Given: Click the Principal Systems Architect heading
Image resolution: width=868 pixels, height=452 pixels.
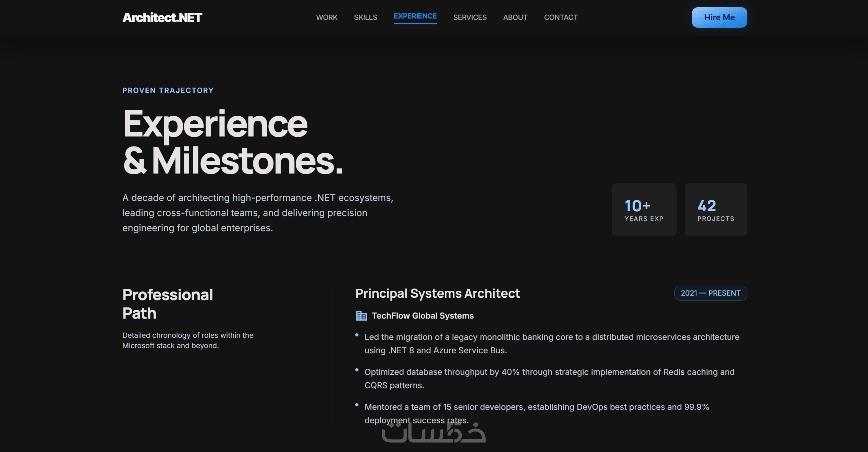Looking at the screenshot, I should click(x=437, y=294).
